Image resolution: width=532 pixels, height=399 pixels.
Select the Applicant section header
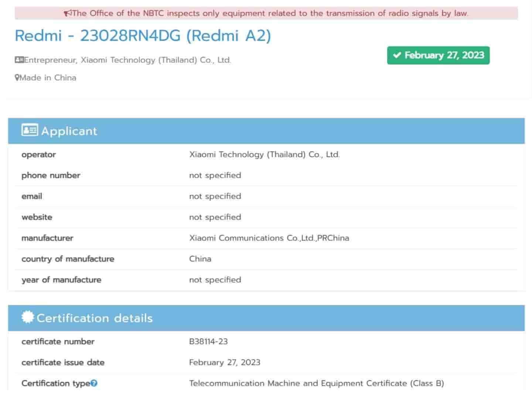pos(266,131)
